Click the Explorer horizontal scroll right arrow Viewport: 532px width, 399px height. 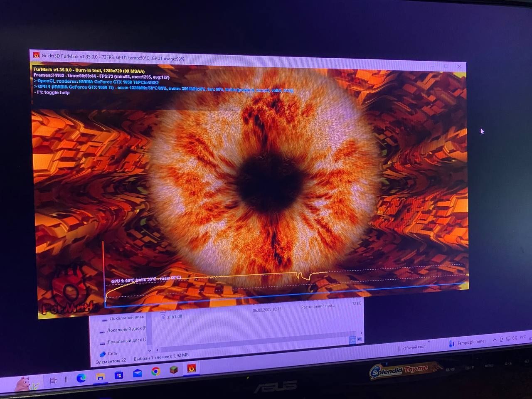point(361,332)
